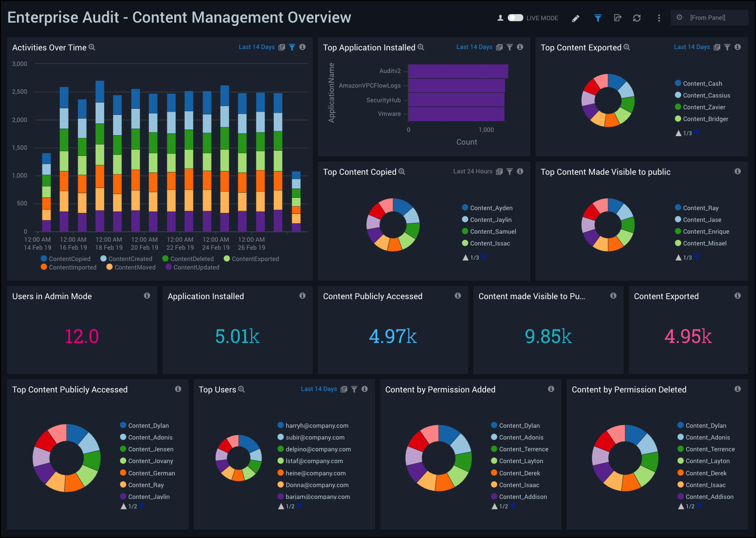Screen dimensions: 756x538
Task: Refresh the dashboard with the refresh icon
Action: point(637,18)
